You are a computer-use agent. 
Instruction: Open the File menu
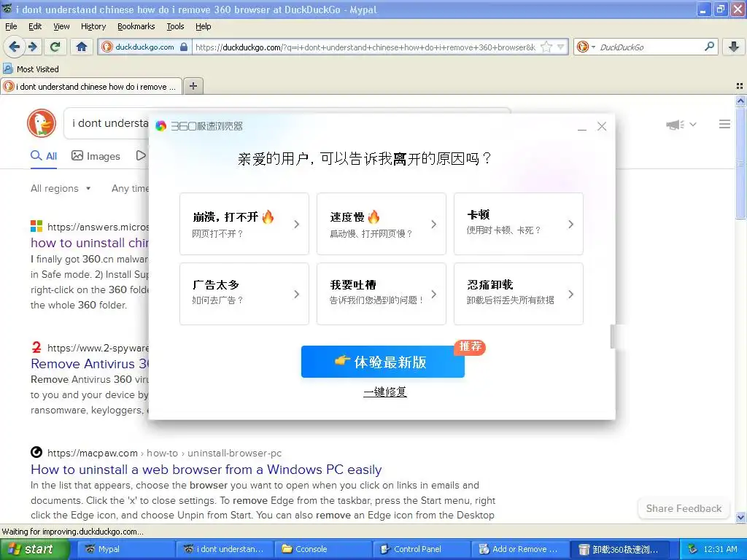coord(11,26)
